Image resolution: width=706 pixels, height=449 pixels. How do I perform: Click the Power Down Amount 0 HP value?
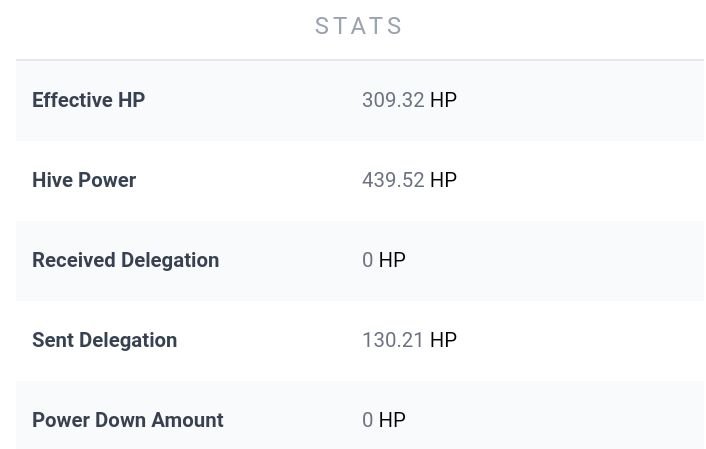384,420
